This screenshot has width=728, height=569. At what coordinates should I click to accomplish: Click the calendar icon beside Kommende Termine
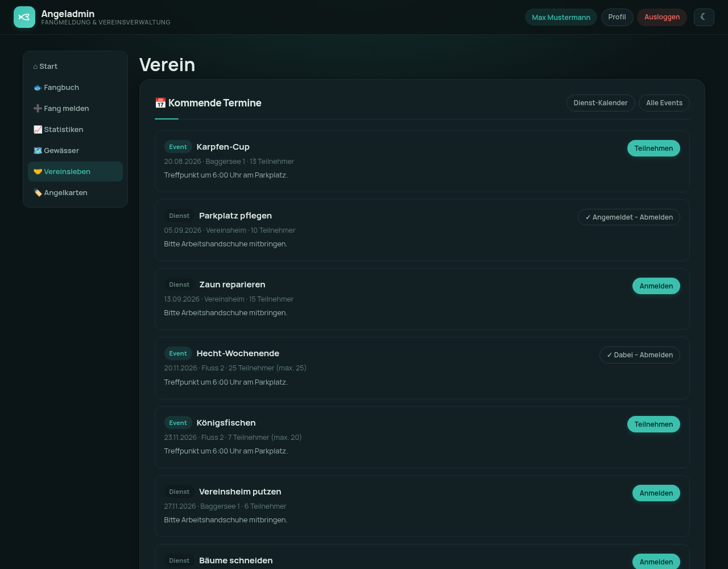(160, 103)
